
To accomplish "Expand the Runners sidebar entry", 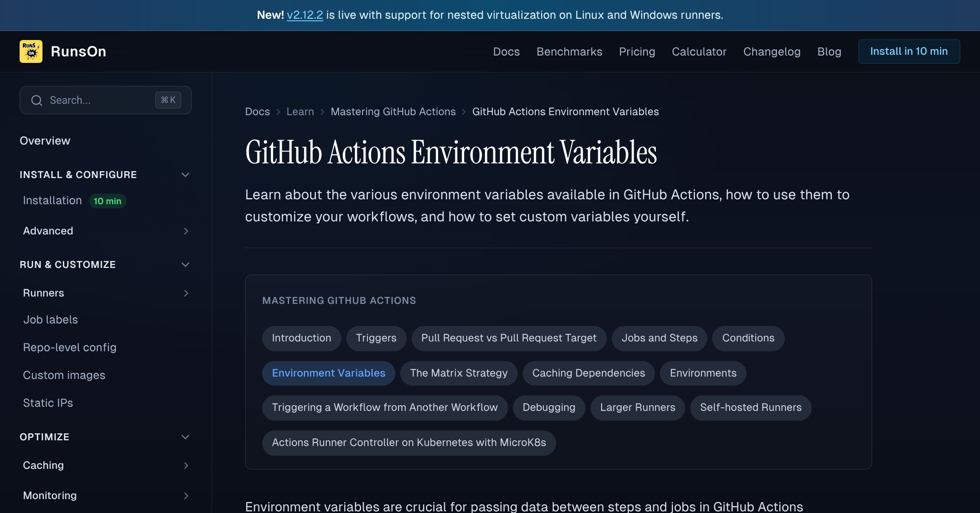I will pos(186,293).
